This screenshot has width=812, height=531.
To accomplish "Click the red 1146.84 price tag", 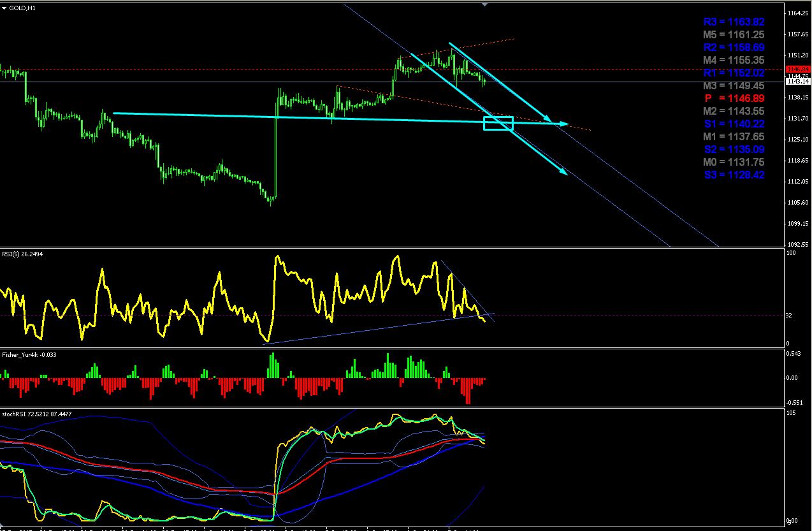I will [x=798, y=69].
